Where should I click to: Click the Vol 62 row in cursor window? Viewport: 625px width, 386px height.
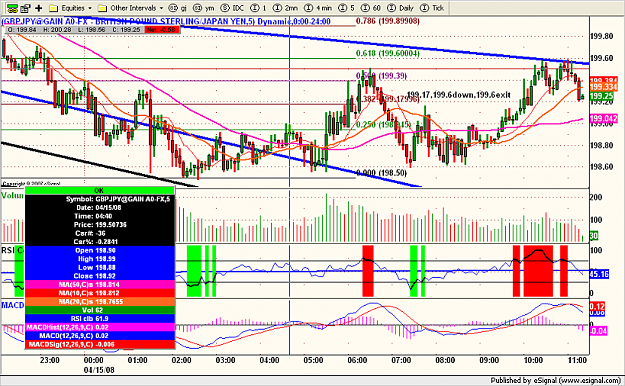pos(100,310)
